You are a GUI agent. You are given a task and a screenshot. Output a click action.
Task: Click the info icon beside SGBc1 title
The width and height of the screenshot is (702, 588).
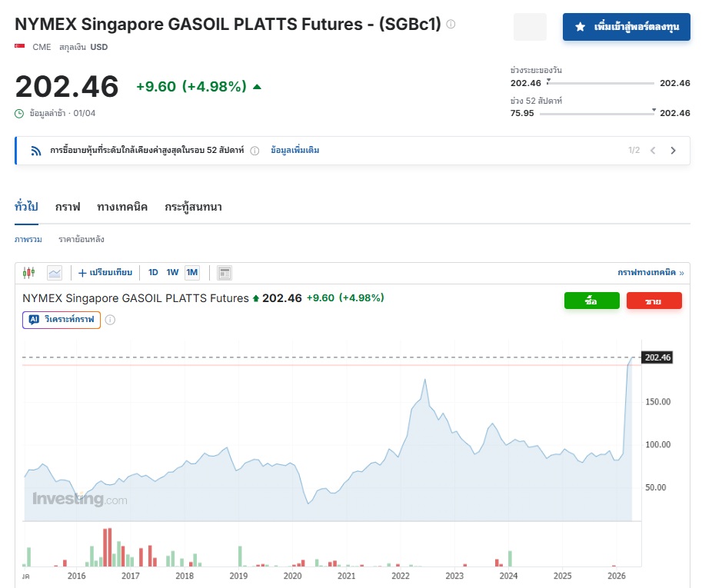[451, 24]
